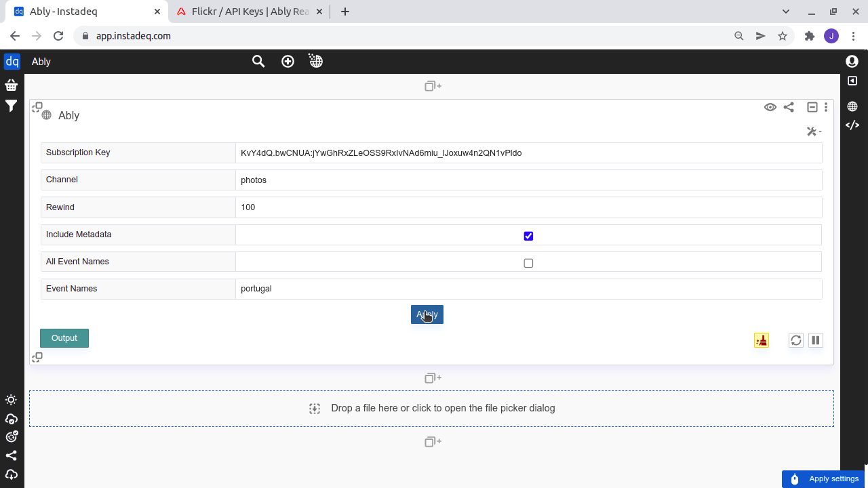
Task: Click the share icon on Ably card header
Action: tap(789, 107)
